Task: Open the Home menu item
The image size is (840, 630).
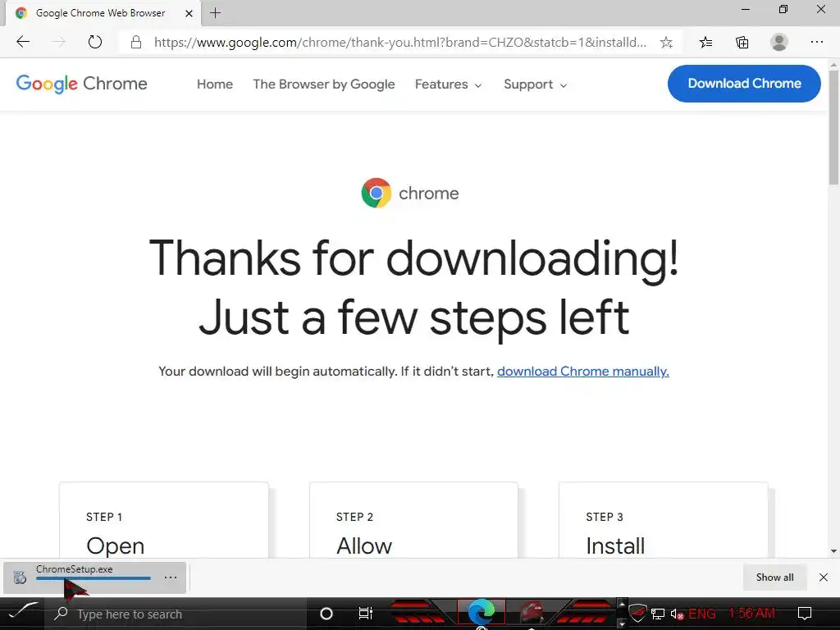Action: click(215, 84)
